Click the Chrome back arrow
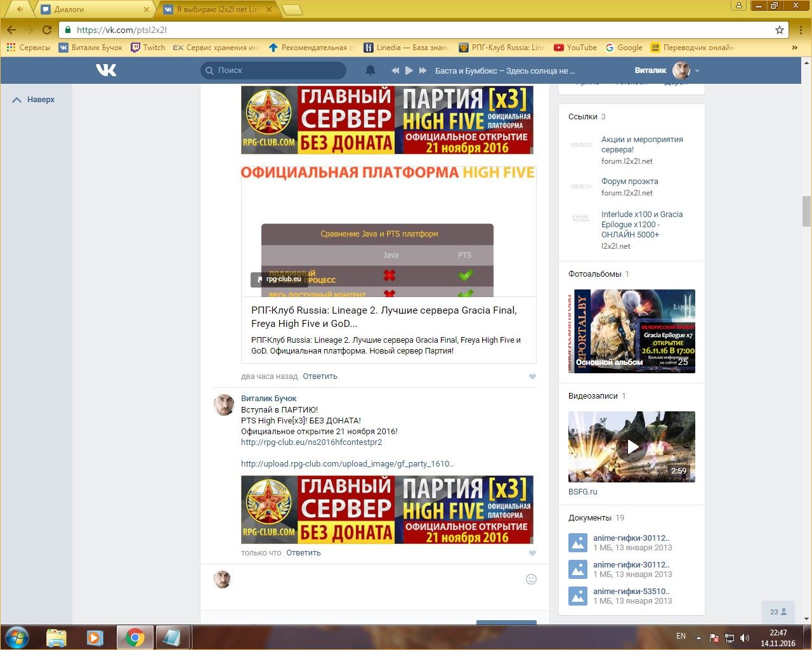Screen dimensions: 812x650 point(11,30)
